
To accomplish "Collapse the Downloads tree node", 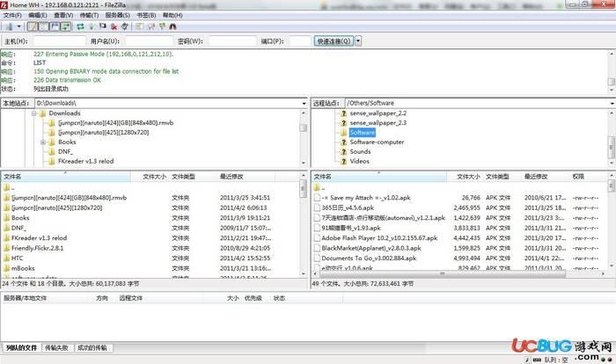I will pos(34,113).
